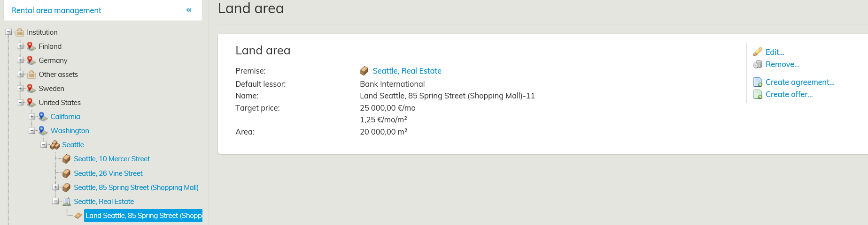868x225 pixels.
Task: Select the highlighted Land Seattle tree item
Action: tap(143, 216)
